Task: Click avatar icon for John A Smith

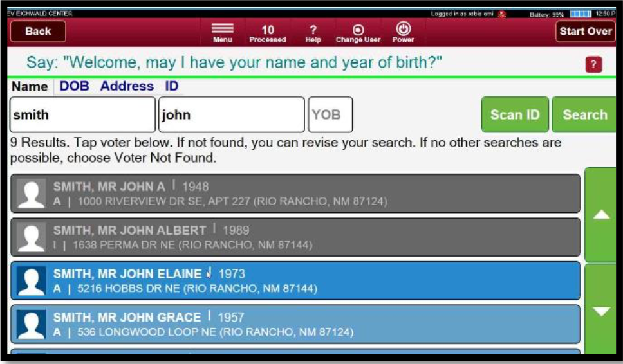Action: pos(31,194)
